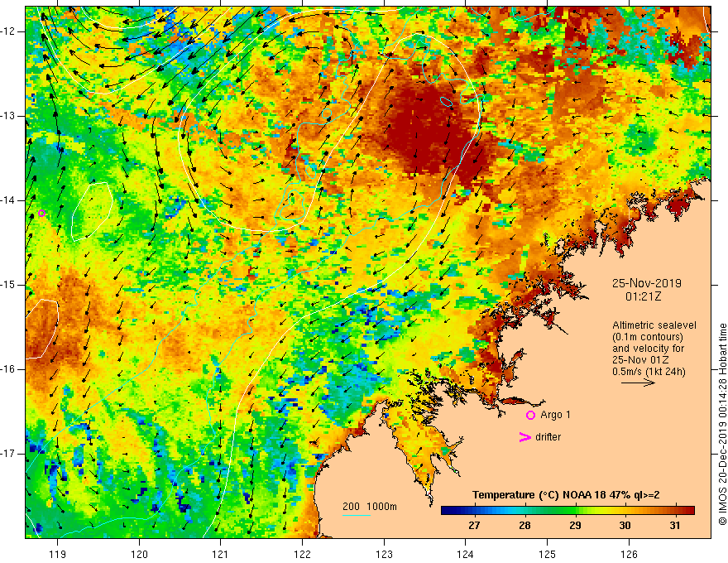Click the '(0.1m contours)' text
Viewport: 728px width, 563px height.
[648, 337]
